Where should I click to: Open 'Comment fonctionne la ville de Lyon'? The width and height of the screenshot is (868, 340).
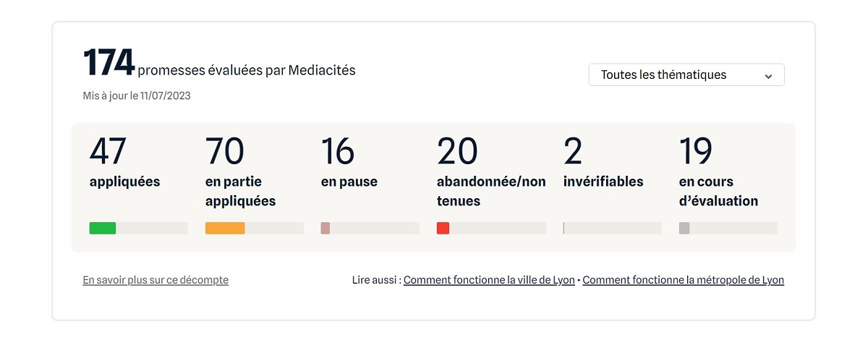click(489, 280)
